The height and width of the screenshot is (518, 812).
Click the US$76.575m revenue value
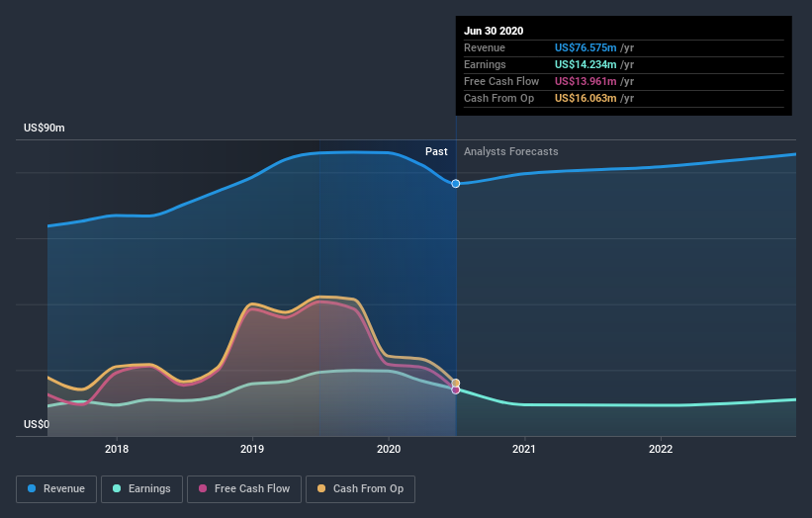tap(586, 47)
